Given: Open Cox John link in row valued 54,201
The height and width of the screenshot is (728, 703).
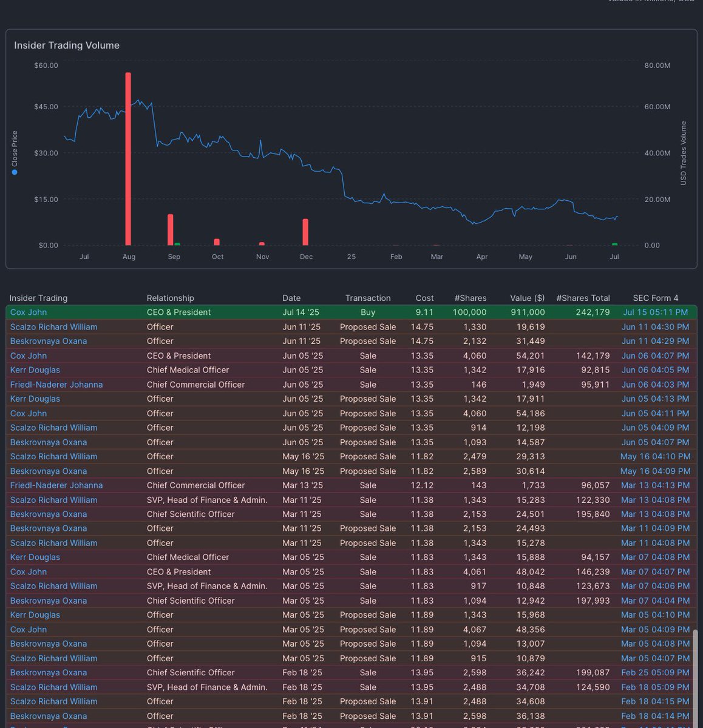Looking at the screenshot, I should click(29, 356).
